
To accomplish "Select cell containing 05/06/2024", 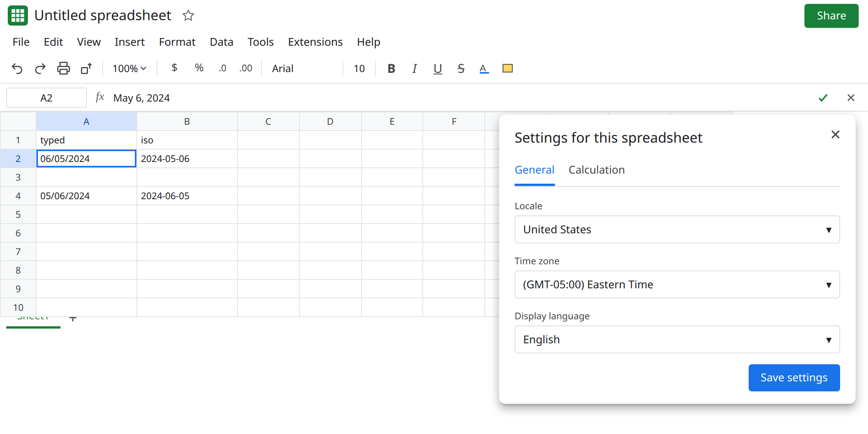I will tap(86, 196).
